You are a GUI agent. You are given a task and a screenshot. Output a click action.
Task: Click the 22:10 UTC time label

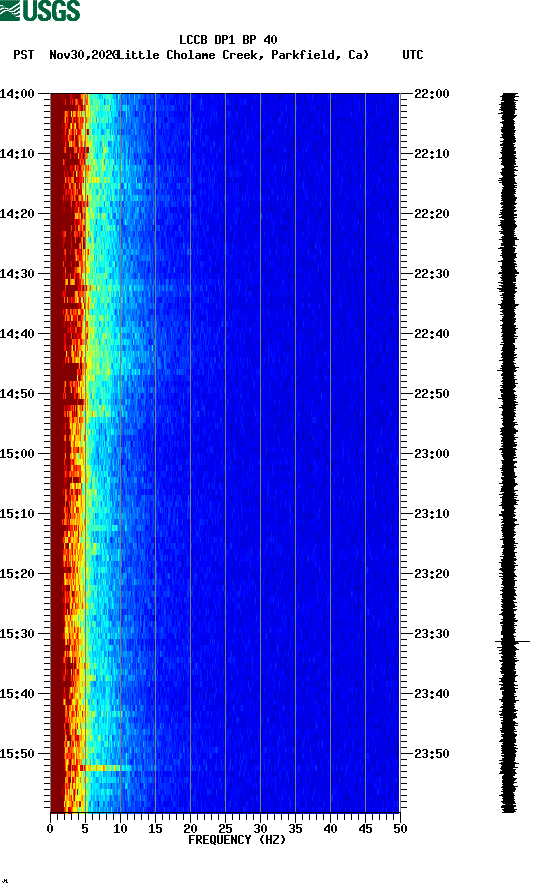point(431,154)
